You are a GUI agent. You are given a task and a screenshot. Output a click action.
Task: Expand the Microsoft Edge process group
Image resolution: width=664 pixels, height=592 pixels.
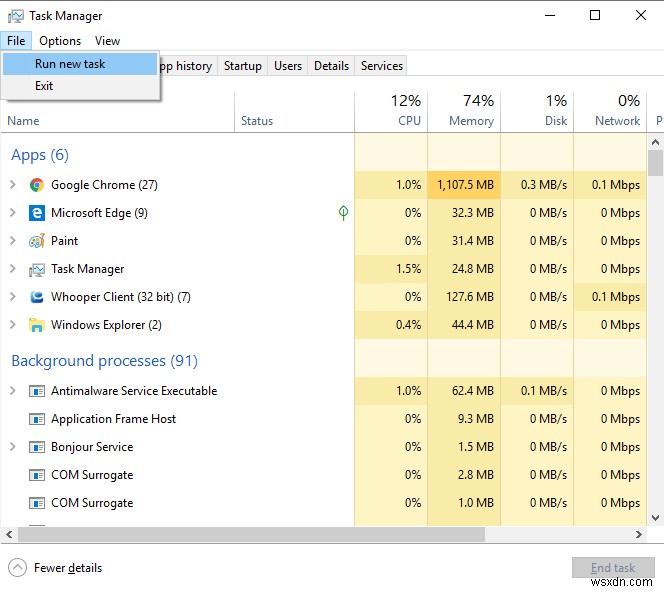pos(13,213)
